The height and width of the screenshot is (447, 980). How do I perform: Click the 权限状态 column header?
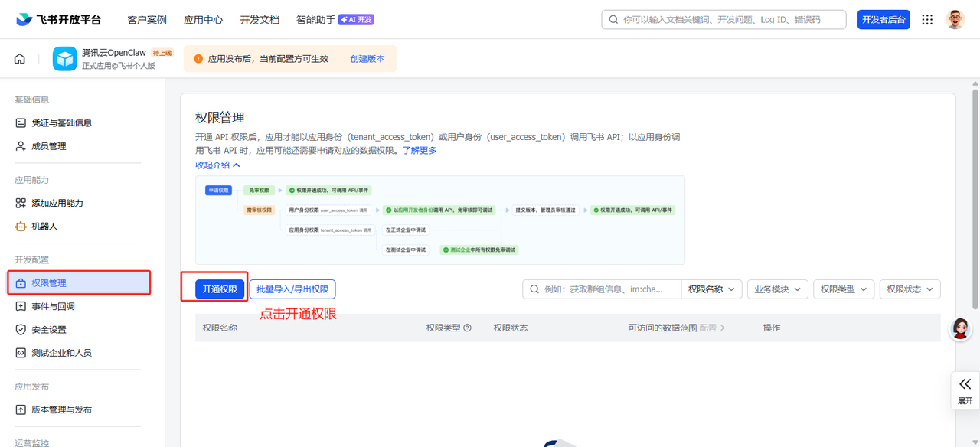coord(511,328)
